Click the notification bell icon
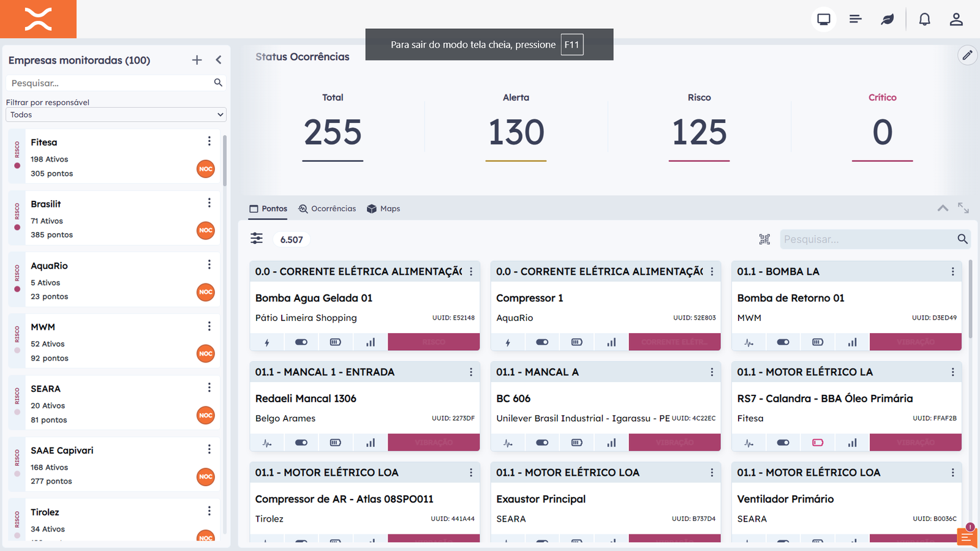This screenshot has height=551, width=980. click(x=924, y=20)
